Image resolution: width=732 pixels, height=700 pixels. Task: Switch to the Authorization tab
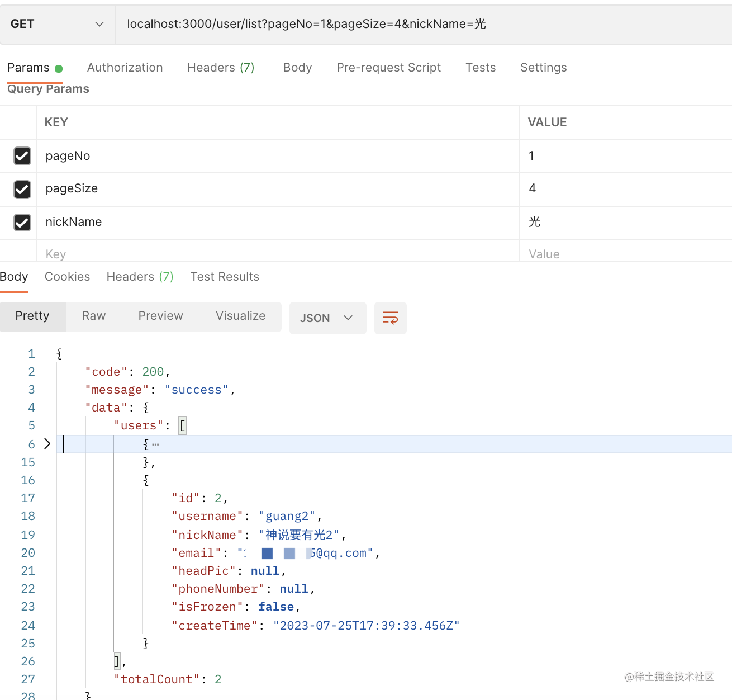tap(125, 68)
